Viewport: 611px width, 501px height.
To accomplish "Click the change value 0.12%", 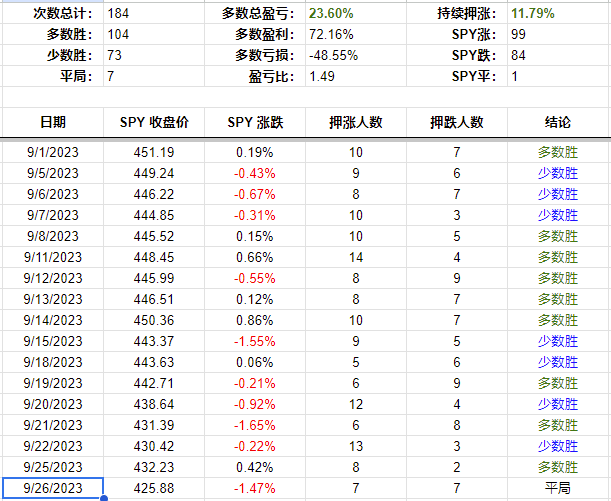I will tap(255, 300).
